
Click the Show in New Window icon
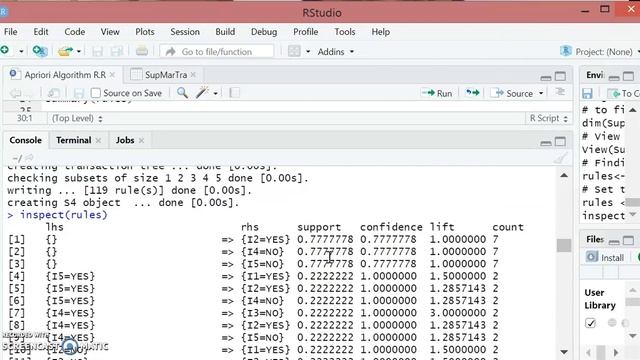click(53, 93)
